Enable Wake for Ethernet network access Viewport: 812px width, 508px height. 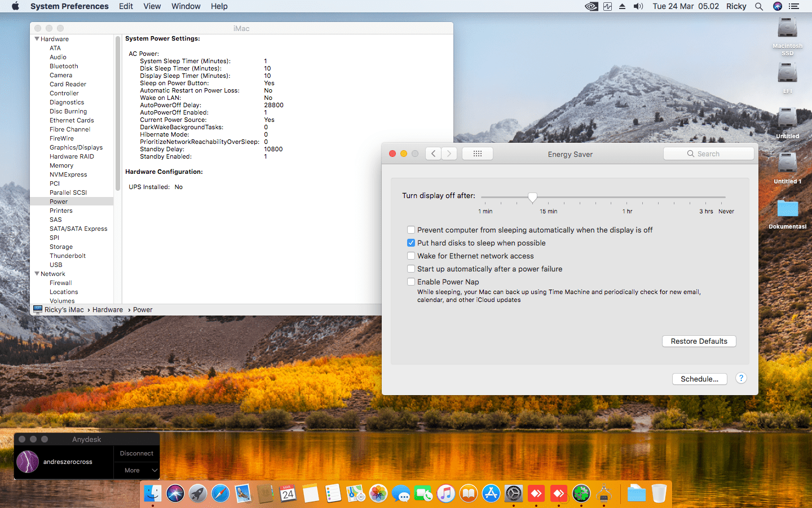click(x=411, y=256)
